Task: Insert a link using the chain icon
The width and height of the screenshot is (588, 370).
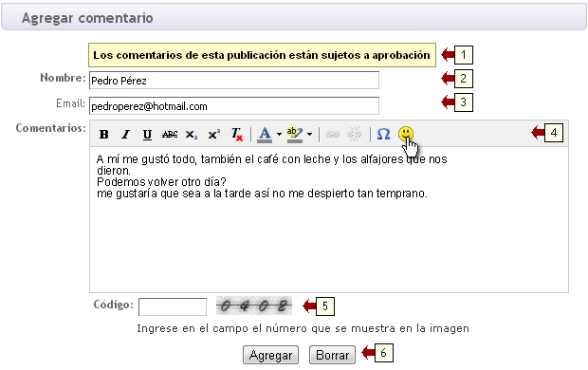Action: 332,134
